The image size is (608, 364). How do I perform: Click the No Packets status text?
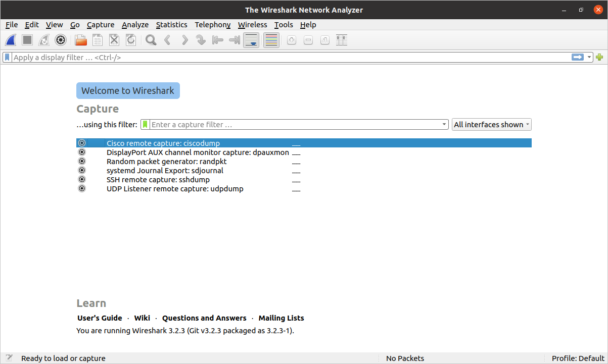coord(405,358)
